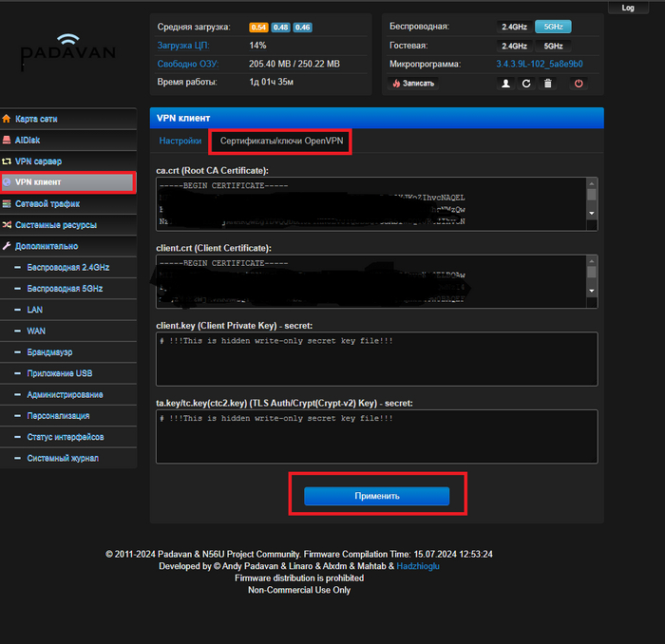Click the Сетевой трафик icon
The height and width of the screenshot is (644, 665).
pyautogui.click(x=8, y=204)
